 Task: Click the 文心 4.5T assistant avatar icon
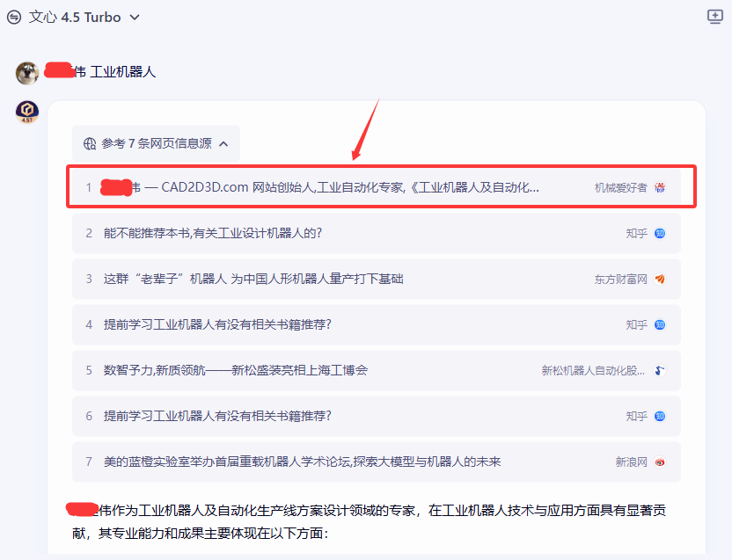(x=27, y=112)
